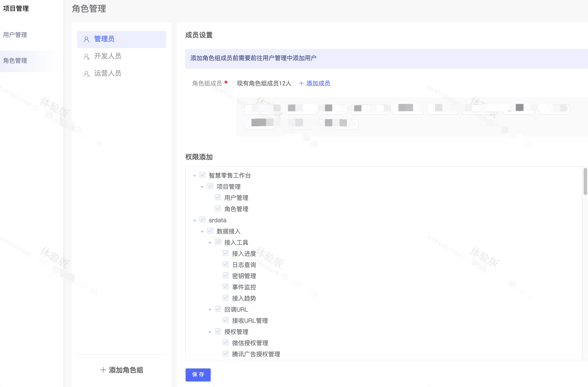
Task: Collapse the 数据接入 tree node
Action: (202, 232)
